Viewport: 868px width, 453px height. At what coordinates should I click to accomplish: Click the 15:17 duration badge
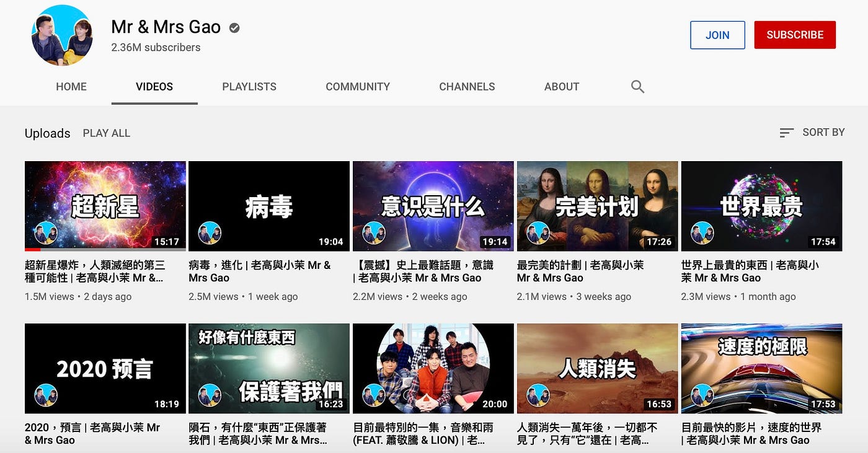click(x=167, y=242)
